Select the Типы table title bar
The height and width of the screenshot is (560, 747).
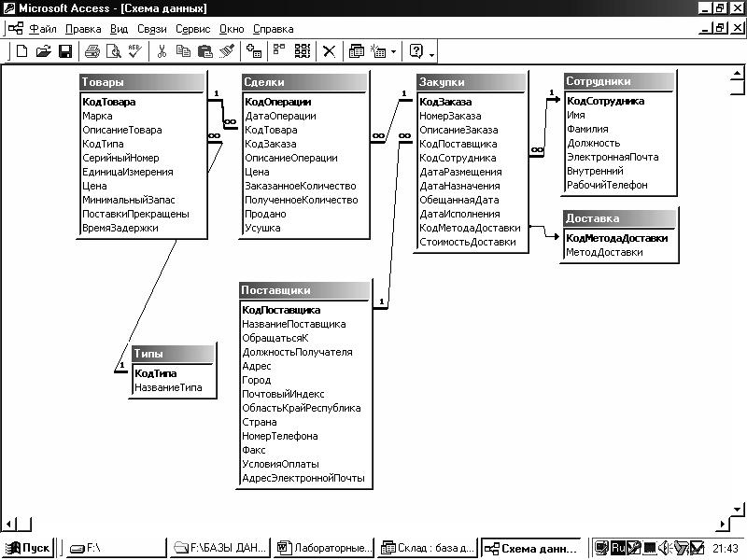point(173,354)
